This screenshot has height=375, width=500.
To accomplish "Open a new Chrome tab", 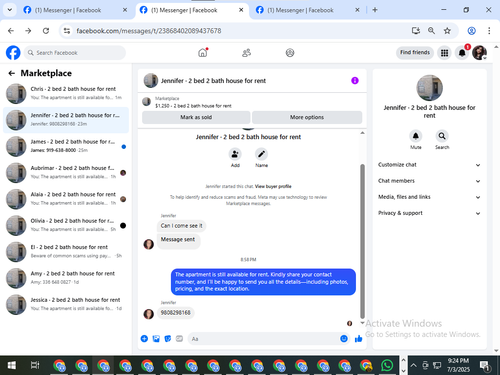I will tap(375, 10).
